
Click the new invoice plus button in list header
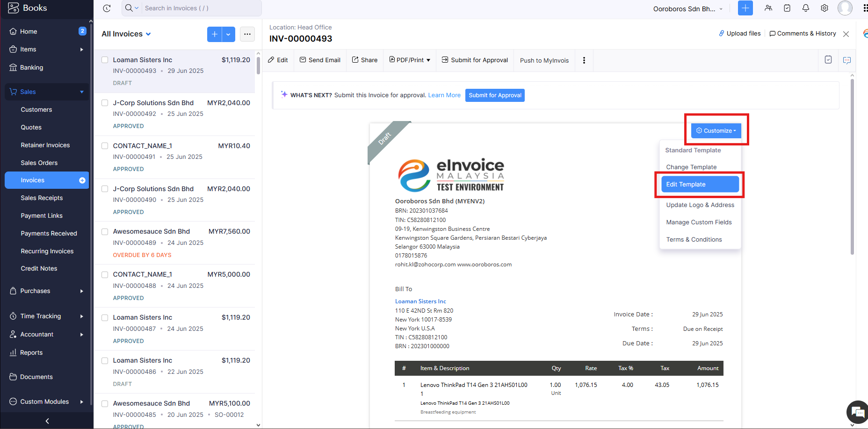pos(214,34)
